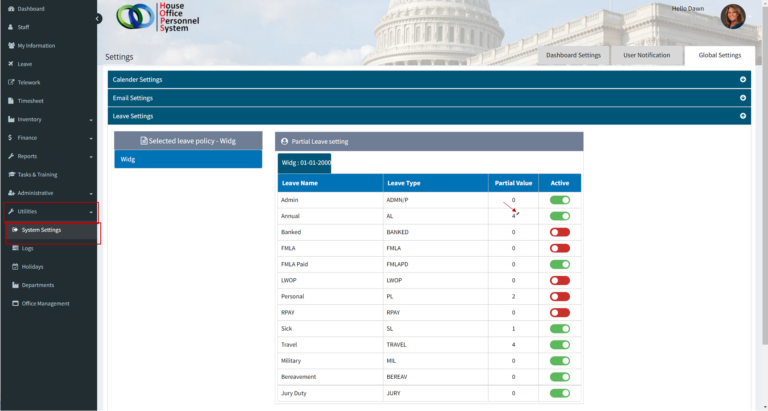The width and height of the screenshot is (768, 411).
Task: Expand the Calender Settings section
Action: [742, 79]
